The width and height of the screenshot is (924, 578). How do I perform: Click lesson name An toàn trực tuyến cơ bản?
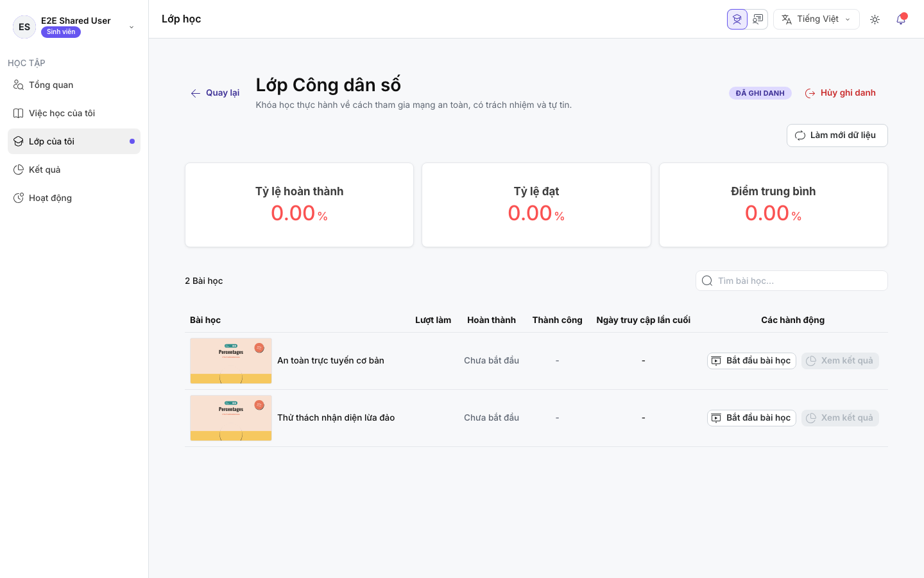(330, 361)
